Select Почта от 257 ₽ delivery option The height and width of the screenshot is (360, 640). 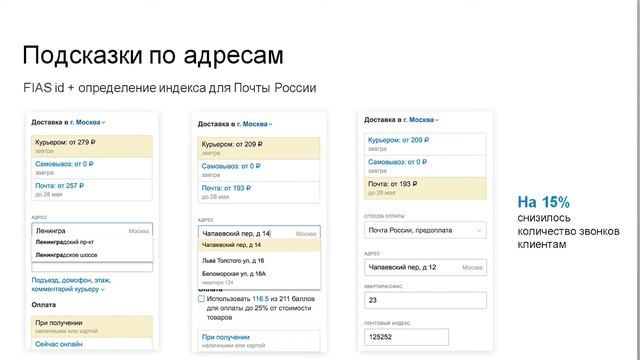(x=92, y=189)
